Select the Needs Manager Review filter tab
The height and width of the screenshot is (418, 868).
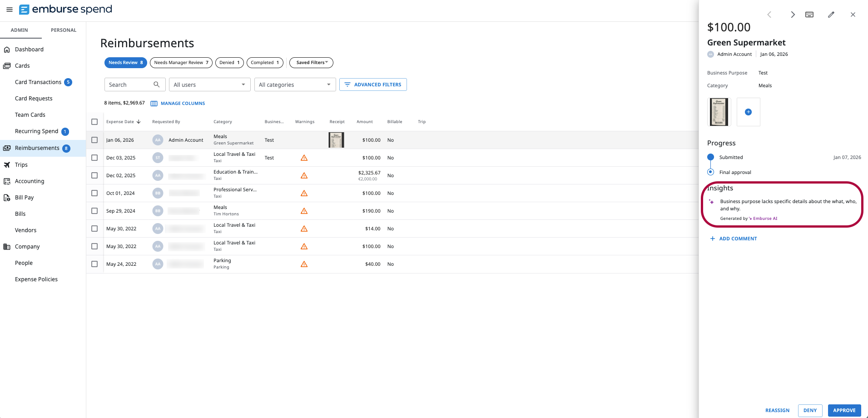coord(181,63)
